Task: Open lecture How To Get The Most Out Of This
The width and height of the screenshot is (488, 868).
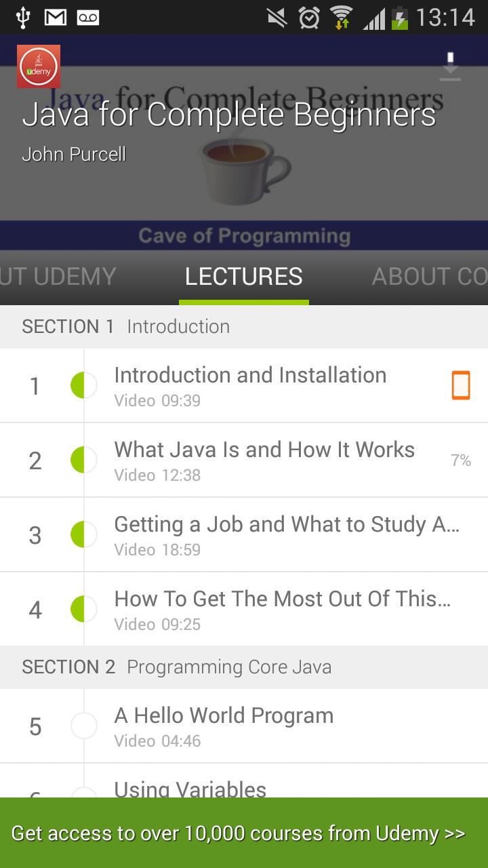Action: point(244,609)
